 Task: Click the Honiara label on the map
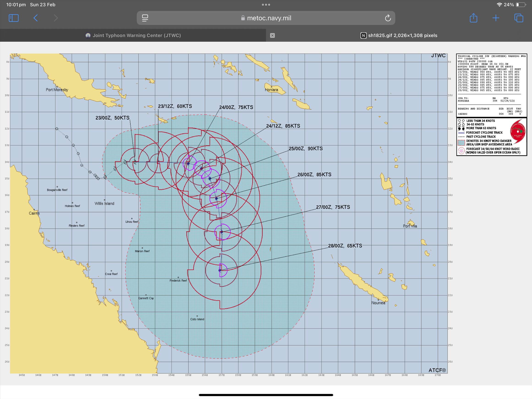coord(271,90)
